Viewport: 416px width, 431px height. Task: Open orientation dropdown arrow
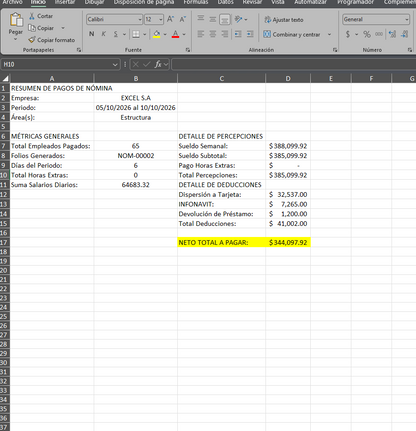coord(246,19)
